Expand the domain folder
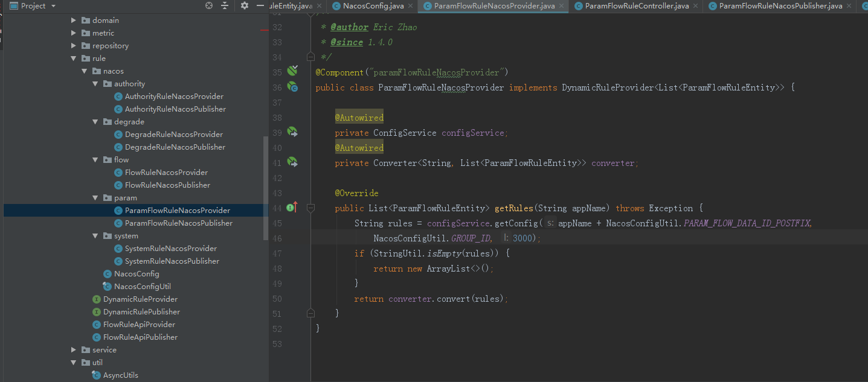Viewport: 868px width, 382px height. tap(74, 21)
